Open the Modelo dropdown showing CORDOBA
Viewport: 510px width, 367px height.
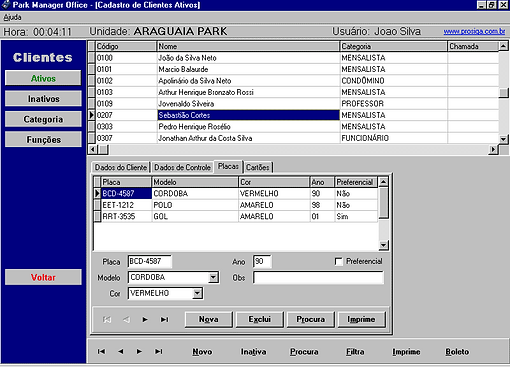[213, 277]
